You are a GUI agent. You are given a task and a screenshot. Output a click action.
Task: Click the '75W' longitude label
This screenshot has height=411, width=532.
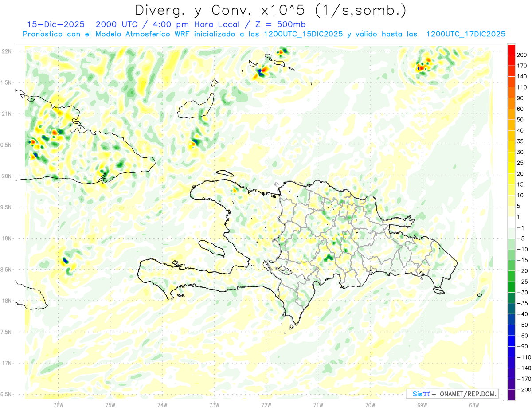110,405
